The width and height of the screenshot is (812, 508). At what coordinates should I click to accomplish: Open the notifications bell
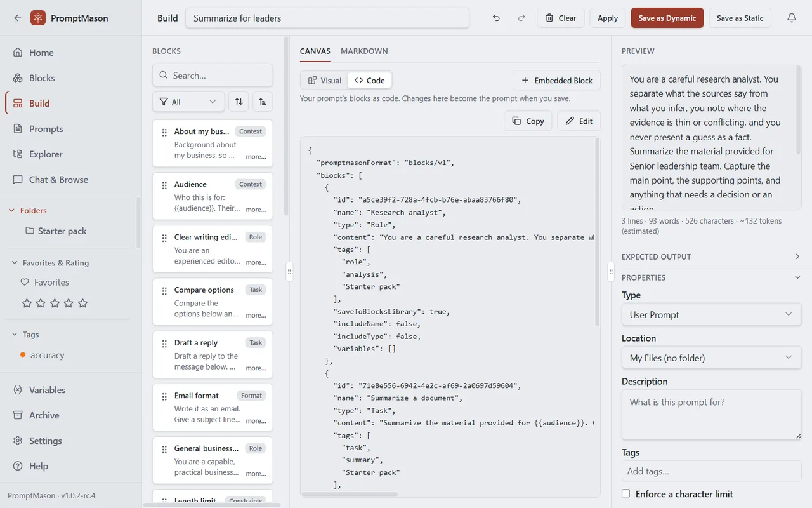(792, 18)
